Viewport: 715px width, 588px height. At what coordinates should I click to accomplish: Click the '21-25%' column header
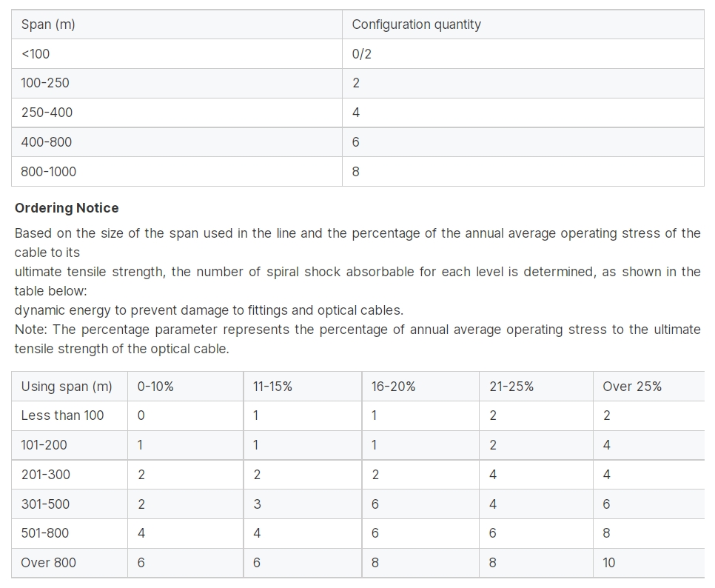pos(536,387)
